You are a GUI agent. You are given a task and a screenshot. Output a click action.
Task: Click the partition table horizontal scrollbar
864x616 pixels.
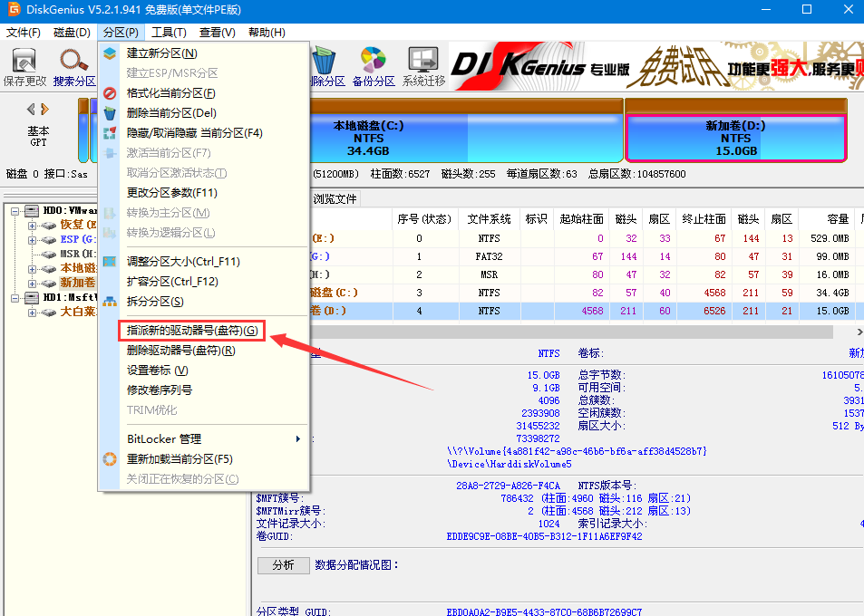click(x=571, y=332)
